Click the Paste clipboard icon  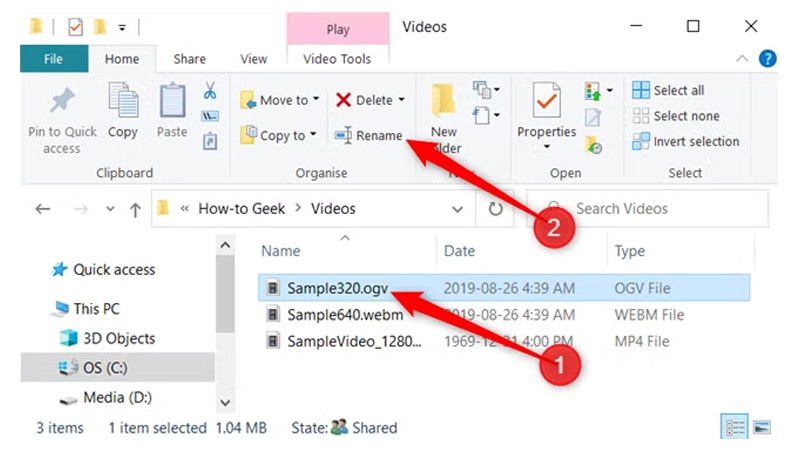pyautogui.click(x=172, y=101)
